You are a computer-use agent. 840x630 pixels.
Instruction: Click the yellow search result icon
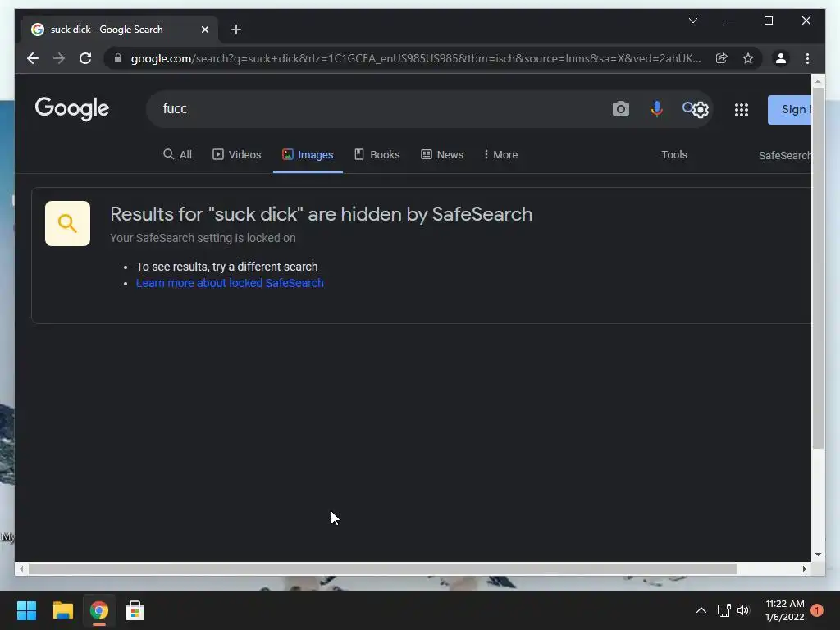pos(67,223)
